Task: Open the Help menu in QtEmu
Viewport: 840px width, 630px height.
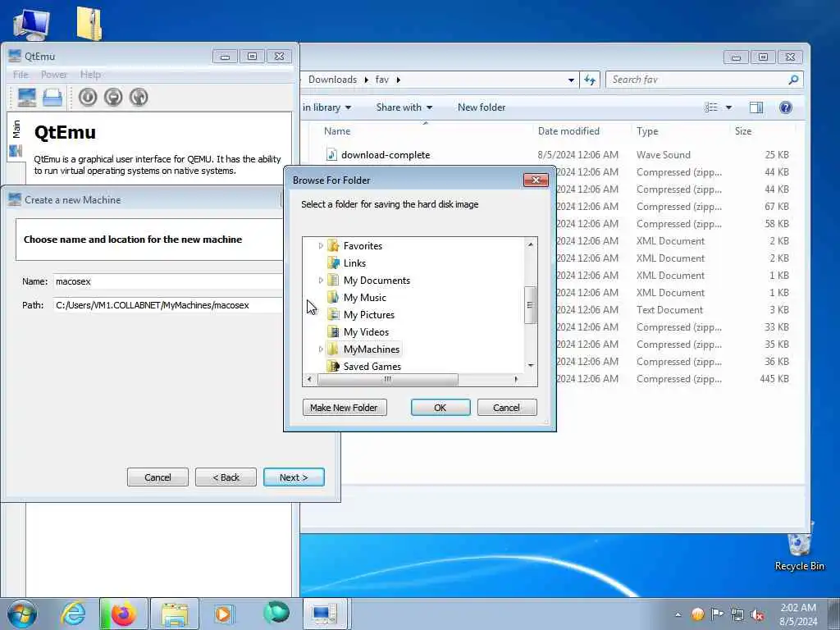Action: (90, 75)
